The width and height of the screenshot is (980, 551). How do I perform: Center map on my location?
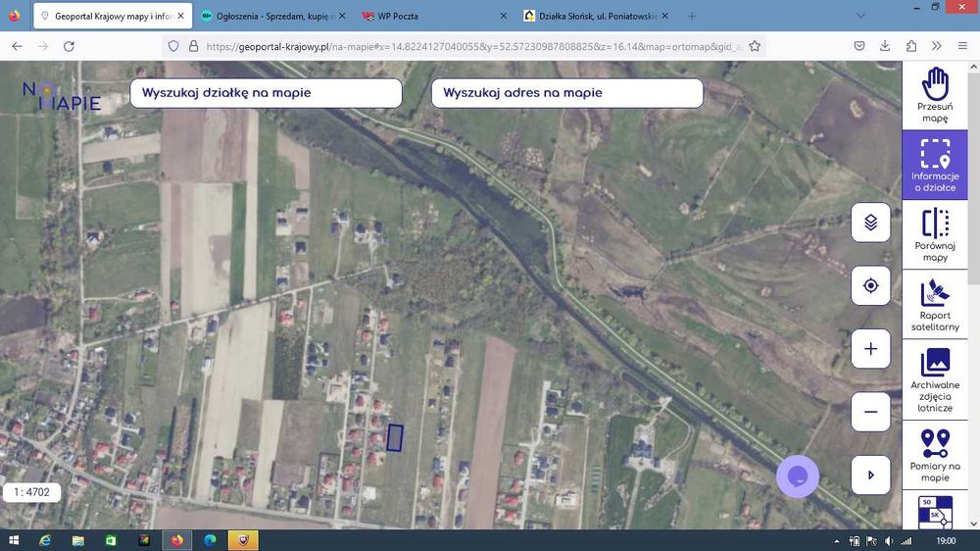pos(870,286)
